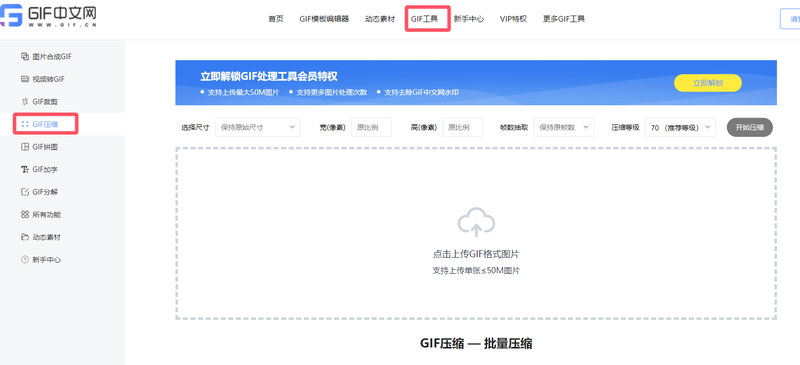Select GIF分解 label in the sidebar
This screenshot has height=365, width=800.
point(45,192)
